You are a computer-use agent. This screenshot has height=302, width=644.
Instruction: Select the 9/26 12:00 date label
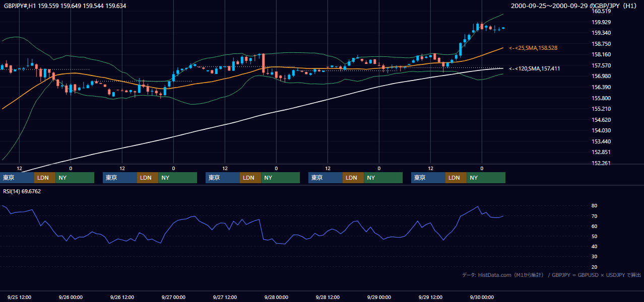pos(122,297)
